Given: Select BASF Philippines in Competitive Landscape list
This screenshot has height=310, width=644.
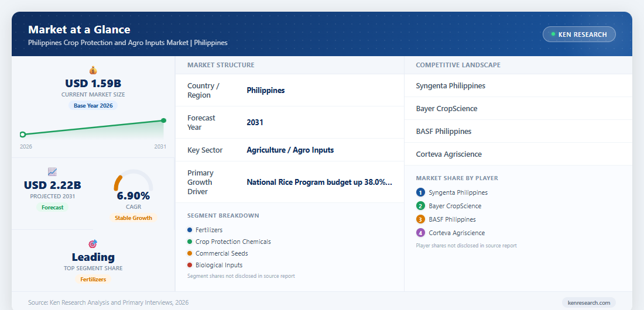Looking at the screenshot, I should tap(518, 132).
